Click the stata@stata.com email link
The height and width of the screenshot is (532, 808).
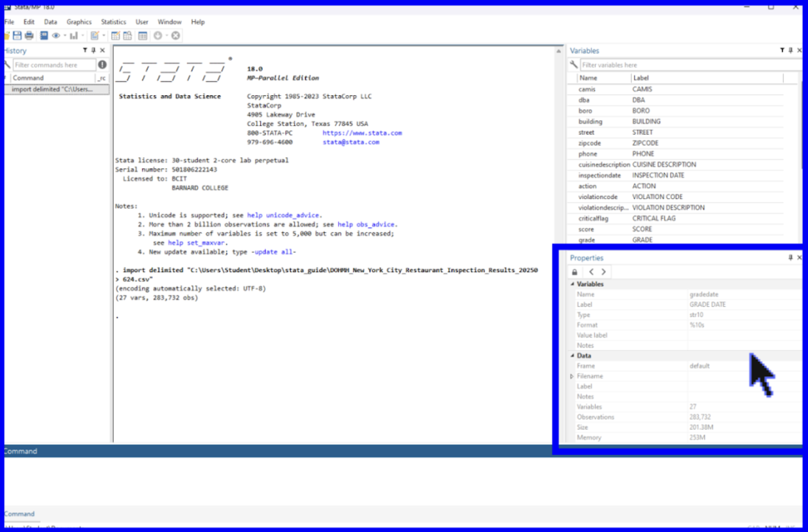point(351,142)
